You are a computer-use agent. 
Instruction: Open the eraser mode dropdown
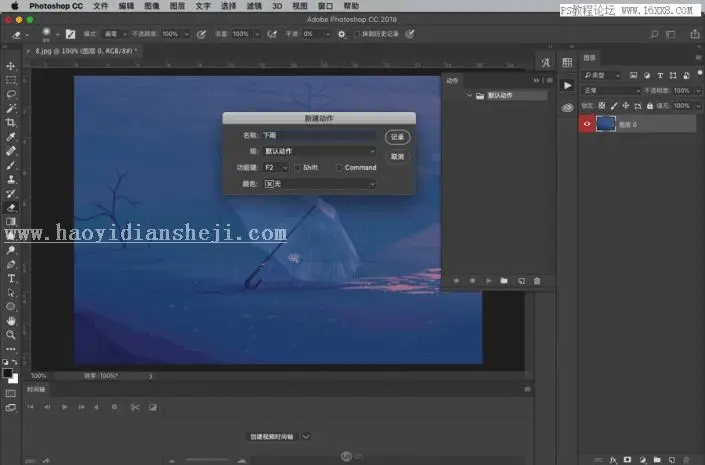[x=115, y=34]
